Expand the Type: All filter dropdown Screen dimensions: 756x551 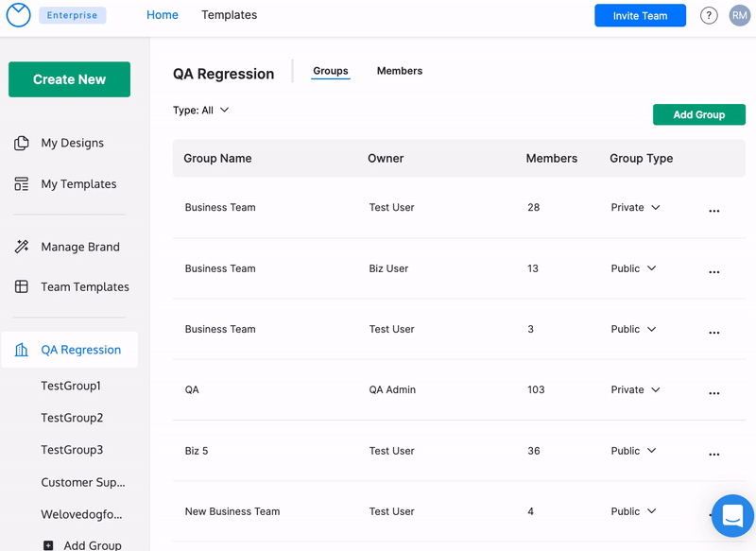[201, 111]
